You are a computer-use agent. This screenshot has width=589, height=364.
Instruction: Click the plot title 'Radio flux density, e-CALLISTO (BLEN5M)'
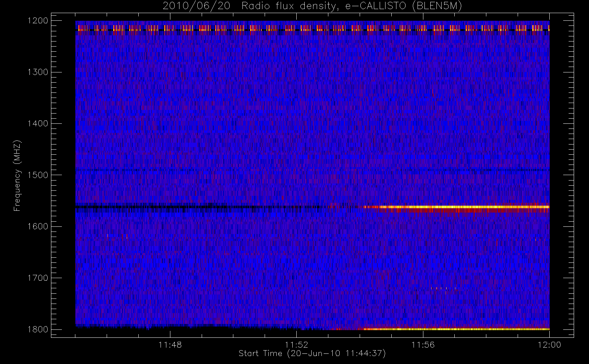click(352, 6)
